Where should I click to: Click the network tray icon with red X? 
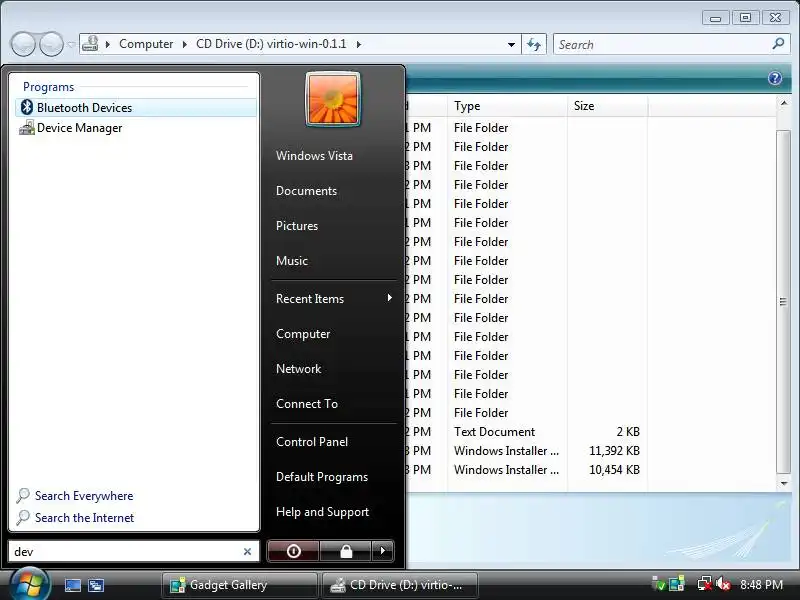[x=705, y=584]
